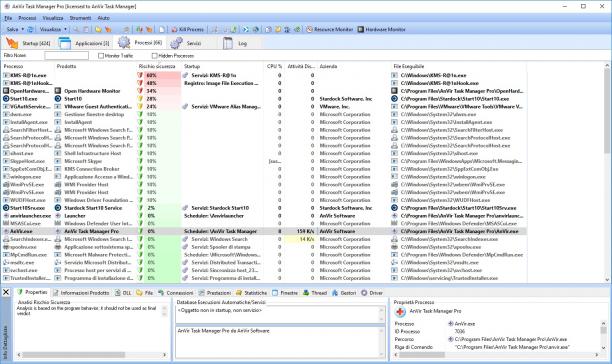Select the anvirlauncher.exe process row
Viewport: 612px width, 364px height.
[x=264, y=216]
